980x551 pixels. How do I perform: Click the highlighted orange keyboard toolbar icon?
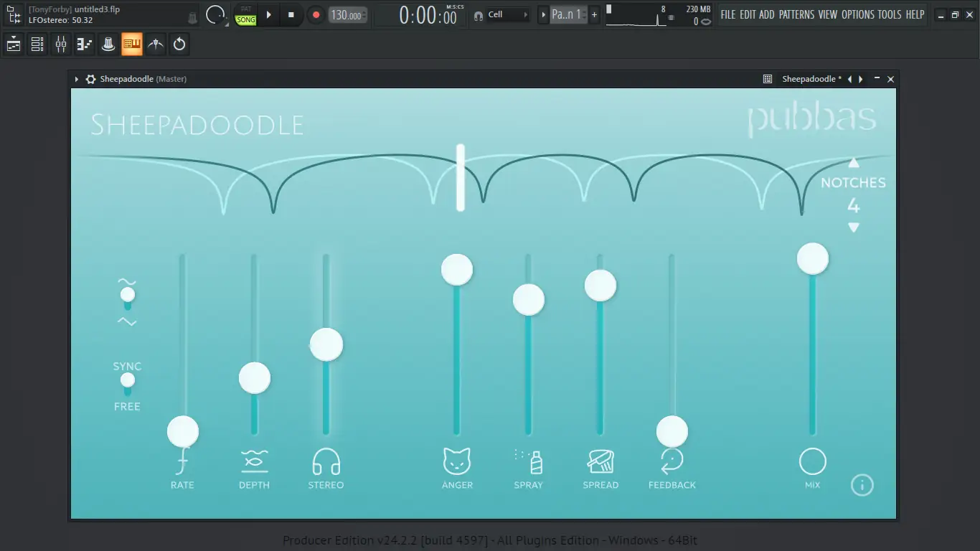click(132, 44)
